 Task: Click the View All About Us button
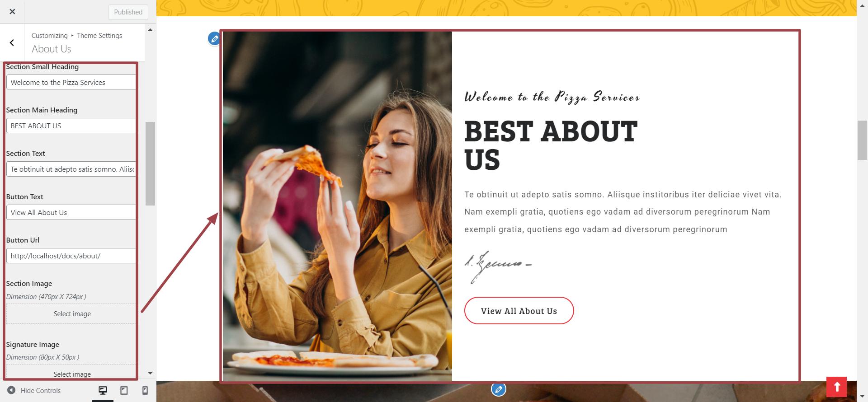pos(519,311)
